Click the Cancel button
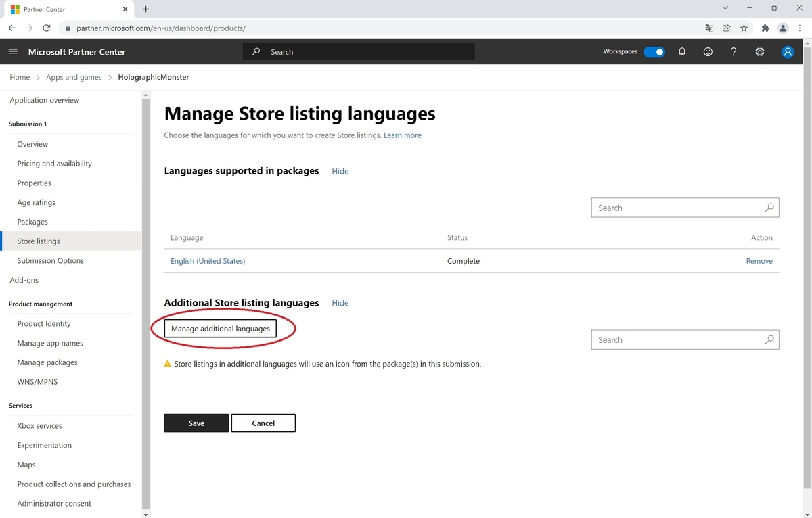This screenshot has height=518, width=812. coord(263,423)
